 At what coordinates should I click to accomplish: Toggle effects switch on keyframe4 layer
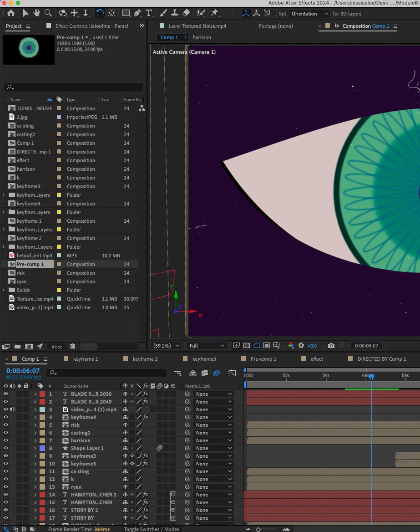(x=146, y=417)
